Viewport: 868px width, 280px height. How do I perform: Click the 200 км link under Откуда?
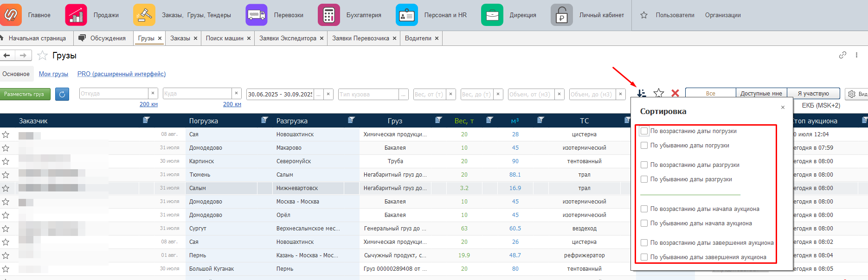click(x=148, y=104)
